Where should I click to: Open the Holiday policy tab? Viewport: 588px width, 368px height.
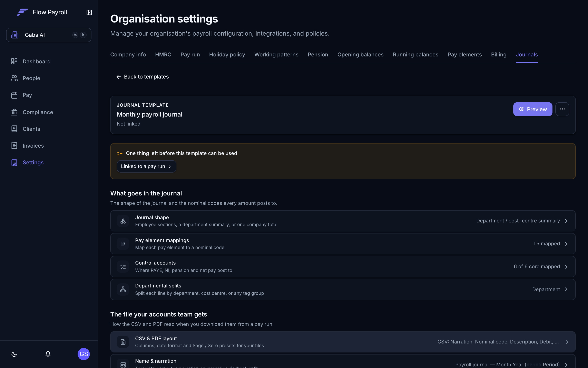pos(227,55)
